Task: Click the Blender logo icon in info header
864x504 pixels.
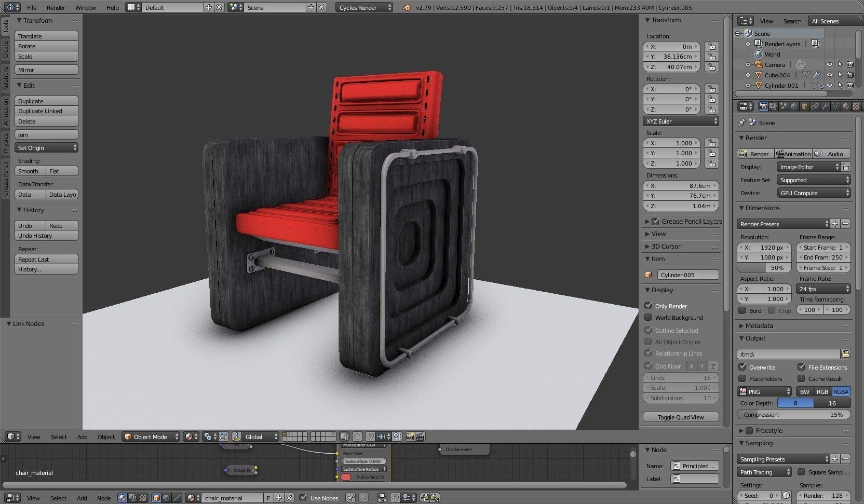Action: point(407,7)
